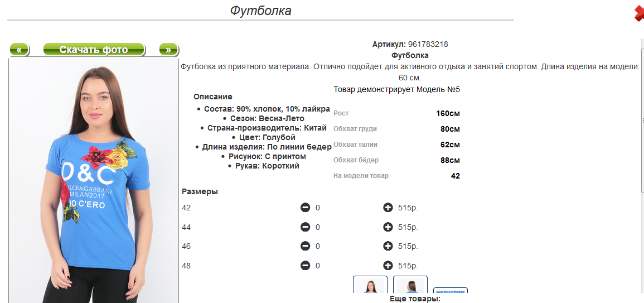Decrease quantity for size 42

point(305,208)
